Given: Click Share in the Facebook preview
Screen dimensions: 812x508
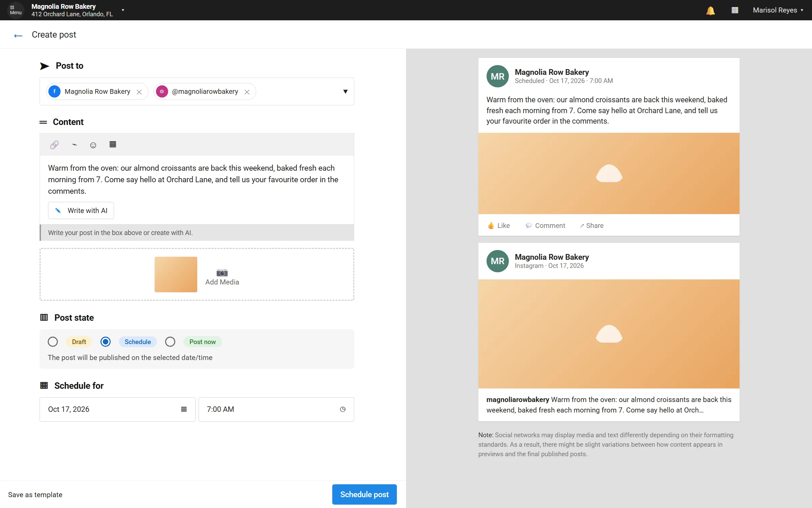Looking at the screenshot, I should click(x=591, y=226).
